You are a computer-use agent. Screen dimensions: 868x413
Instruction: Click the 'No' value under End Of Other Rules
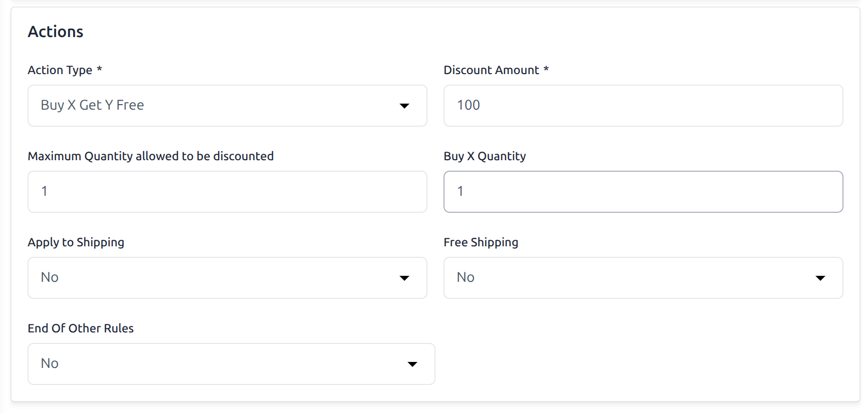click(x=50, y=363)
